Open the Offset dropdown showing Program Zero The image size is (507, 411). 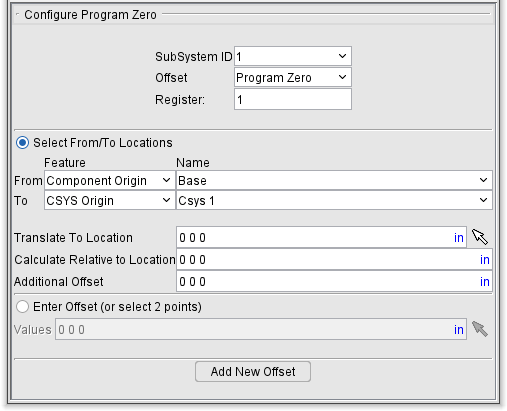pos(293,77)
